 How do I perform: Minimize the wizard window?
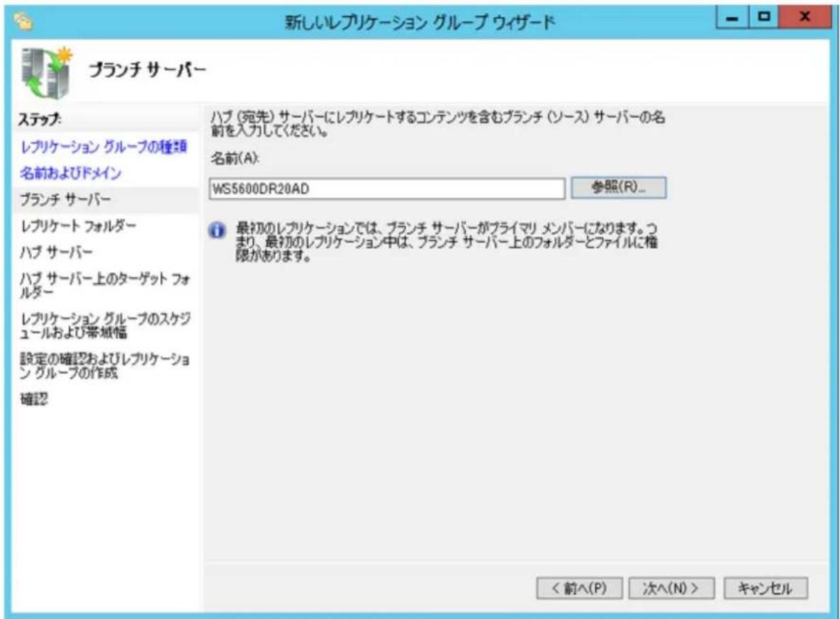coord(732,18)
